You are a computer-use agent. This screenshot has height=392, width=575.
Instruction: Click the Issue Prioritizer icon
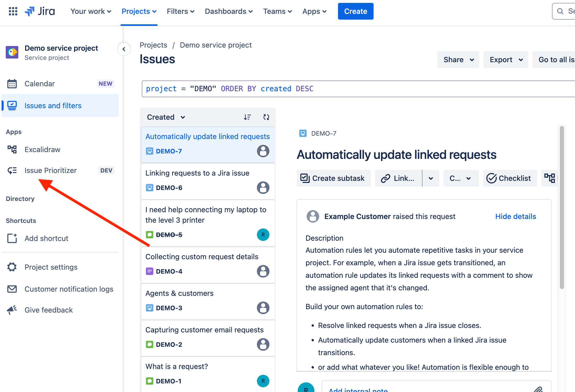tap(12, 170)
